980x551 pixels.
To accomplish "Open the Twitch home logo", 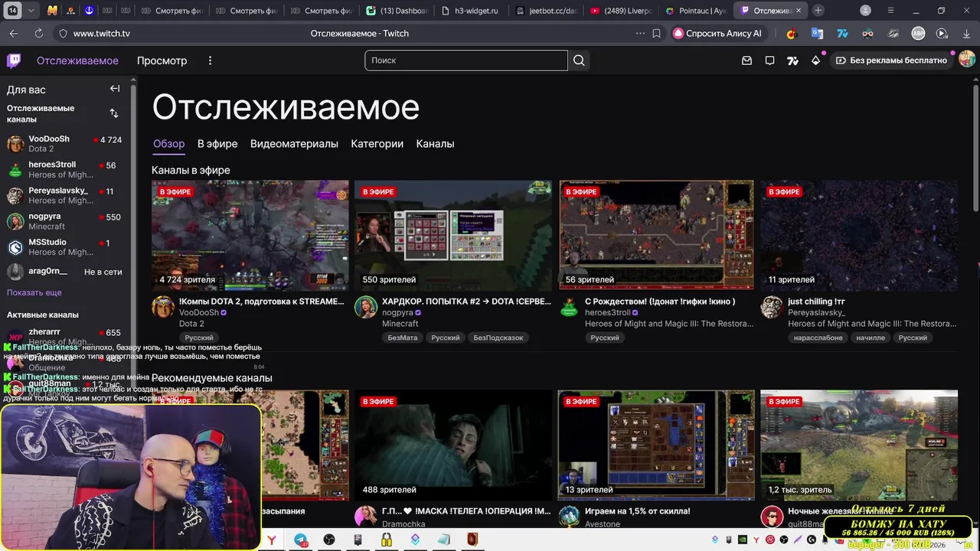I will point(14,60).
